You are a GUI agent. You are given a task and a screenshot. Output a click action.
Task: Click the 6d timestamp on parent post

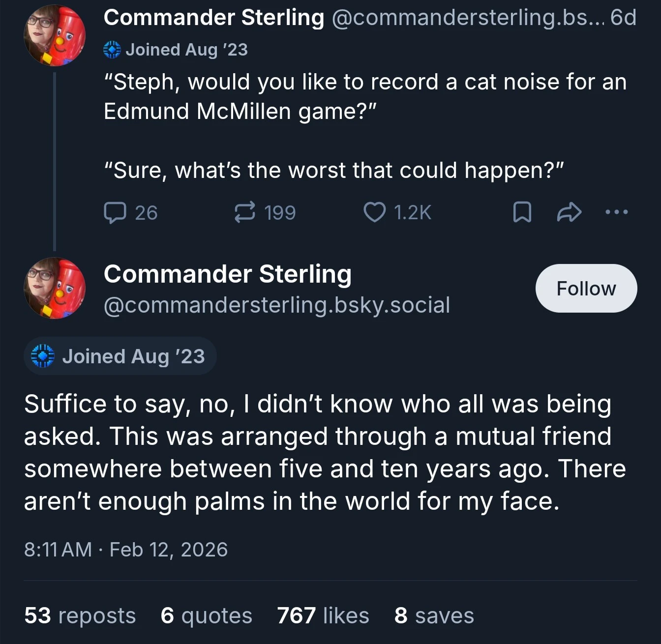tap(623, 18)
